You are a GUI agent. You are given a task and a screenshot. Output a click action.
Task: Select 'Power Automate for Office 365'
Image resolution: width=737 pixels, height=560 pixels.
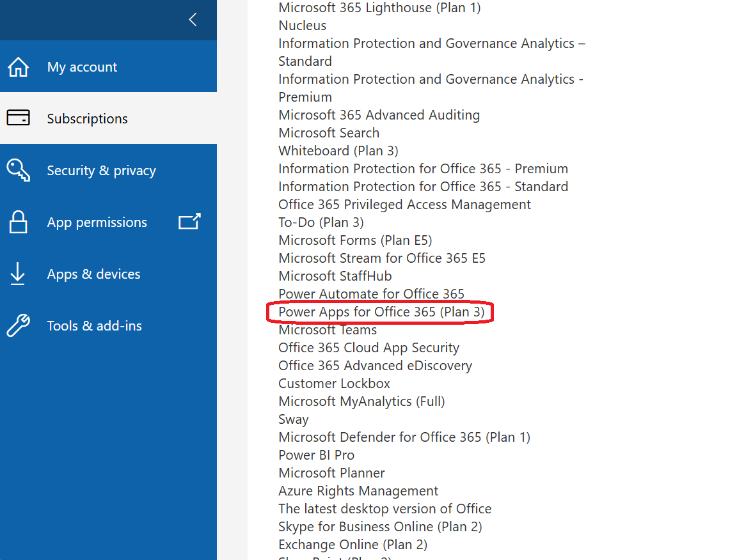click(x=371, y=294)
